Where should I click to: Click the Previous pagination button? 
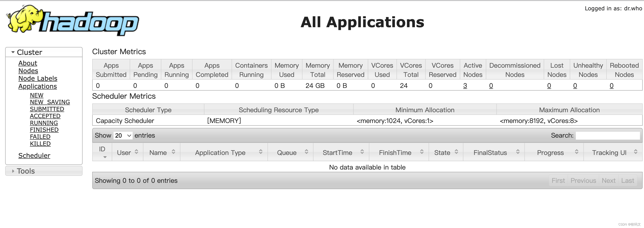(583, 181)
